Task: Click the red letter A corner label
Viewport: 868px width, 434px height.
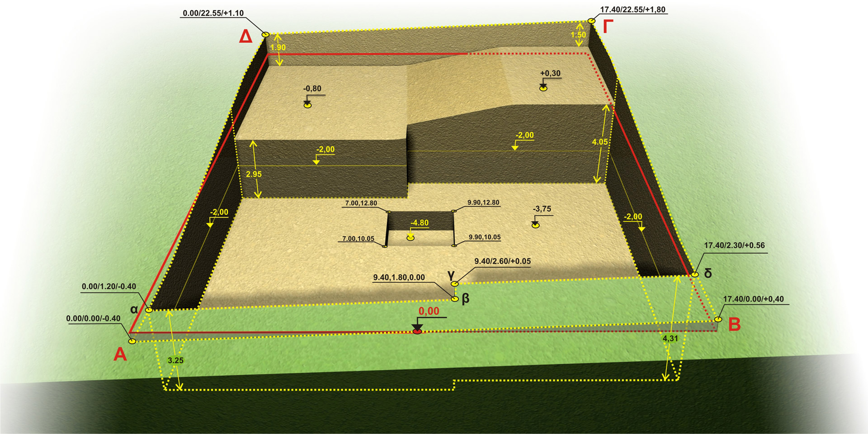Action: click(120, 355)
